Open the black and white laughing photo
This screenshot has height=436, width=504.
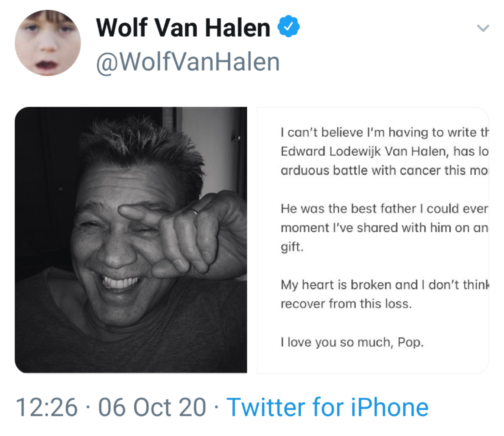131,240
